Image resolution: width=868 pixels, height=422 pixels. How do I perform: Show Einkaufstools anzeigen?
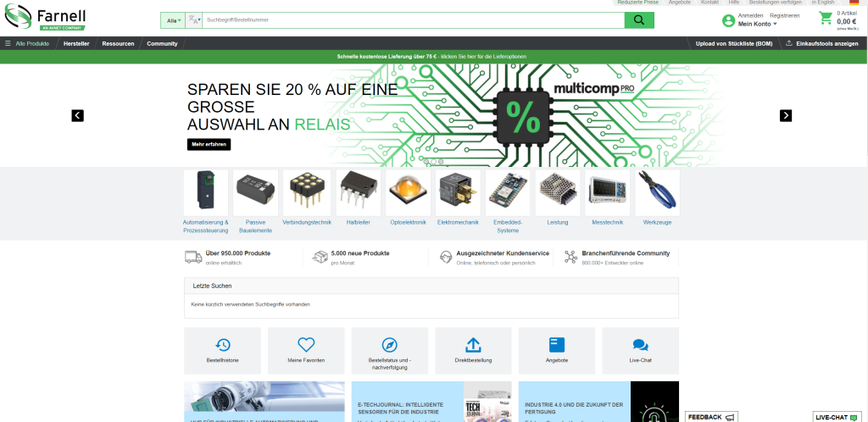coord(827,43)
